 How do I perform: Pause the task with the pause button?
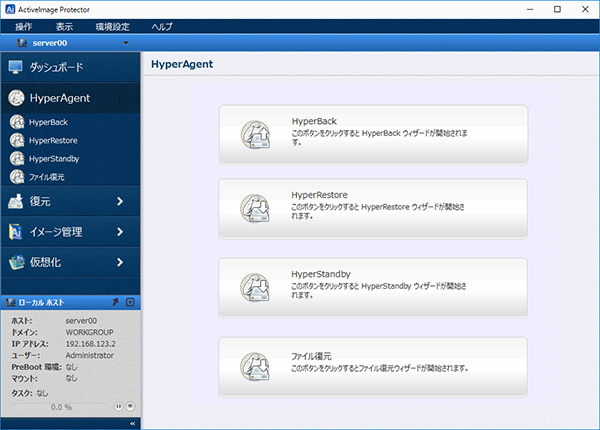coord(118,407)
